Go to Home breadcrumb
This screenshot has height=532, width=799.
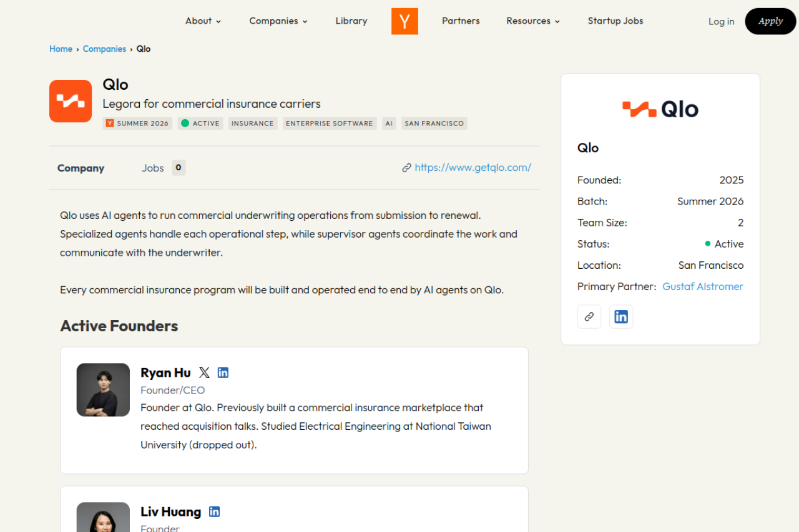click(x=61, y=49)
